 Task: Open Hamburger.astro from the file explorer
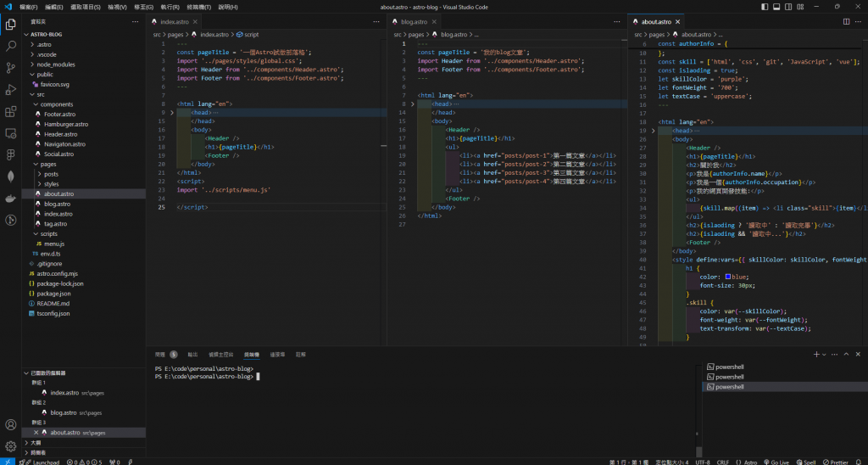click(66, 124)
